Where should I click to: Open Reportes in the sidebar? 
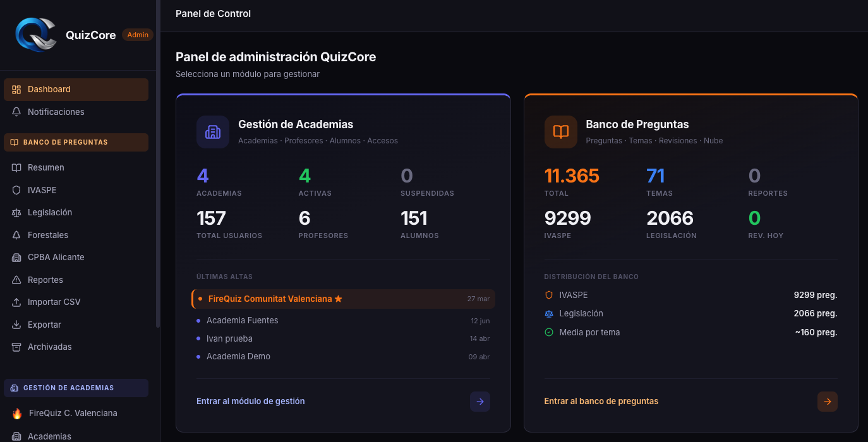pyautogui.click(x=76, y=280)
